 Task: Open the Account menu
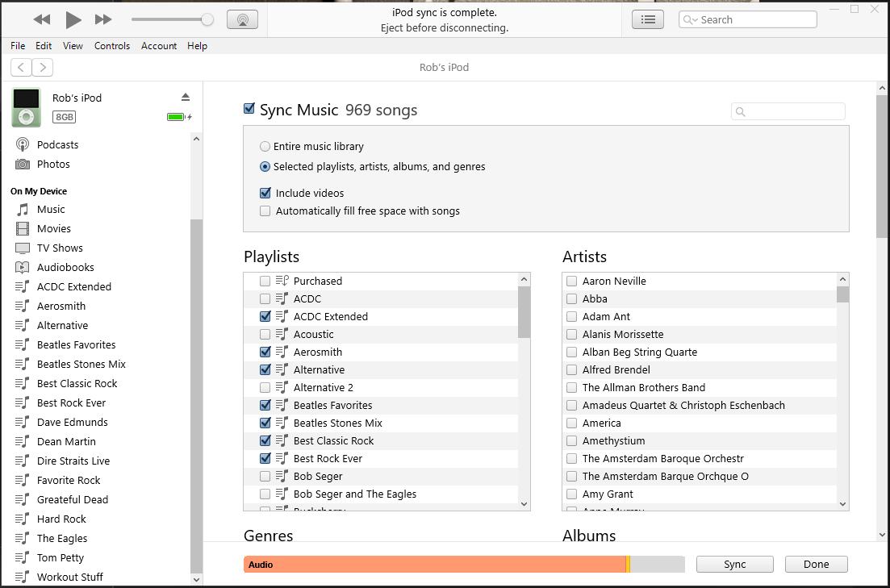[159, 46]
